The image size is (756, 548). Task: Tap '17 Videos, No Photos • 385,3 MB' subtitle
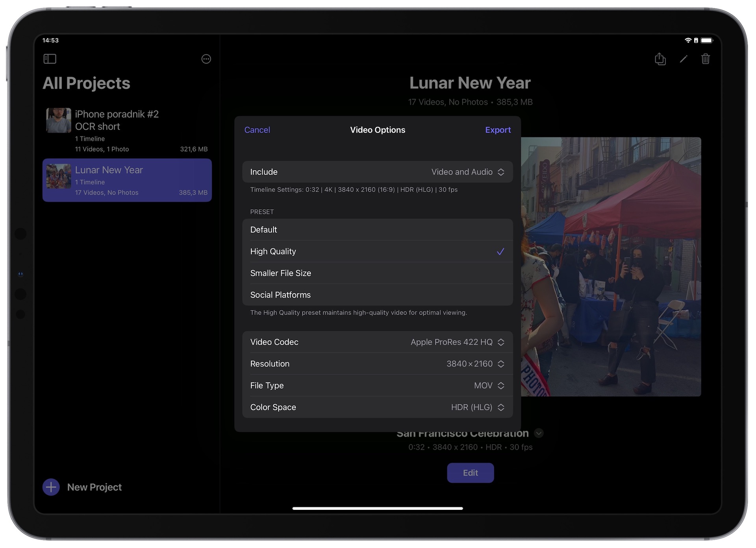coord(470,102)
